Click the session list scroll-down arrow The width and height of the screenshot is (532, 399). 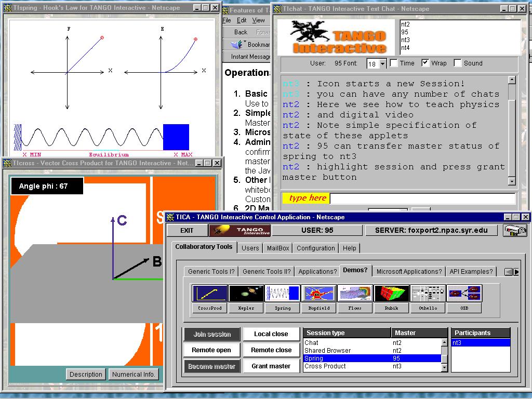(x=445, y=367)
